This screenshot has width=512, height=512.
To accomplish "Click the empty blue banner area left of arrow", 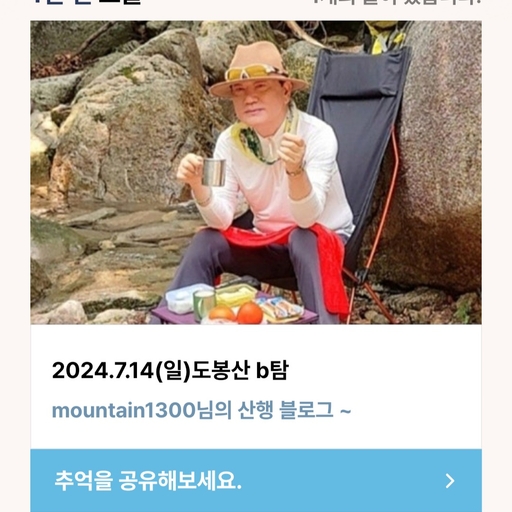I will coord(343,481).
